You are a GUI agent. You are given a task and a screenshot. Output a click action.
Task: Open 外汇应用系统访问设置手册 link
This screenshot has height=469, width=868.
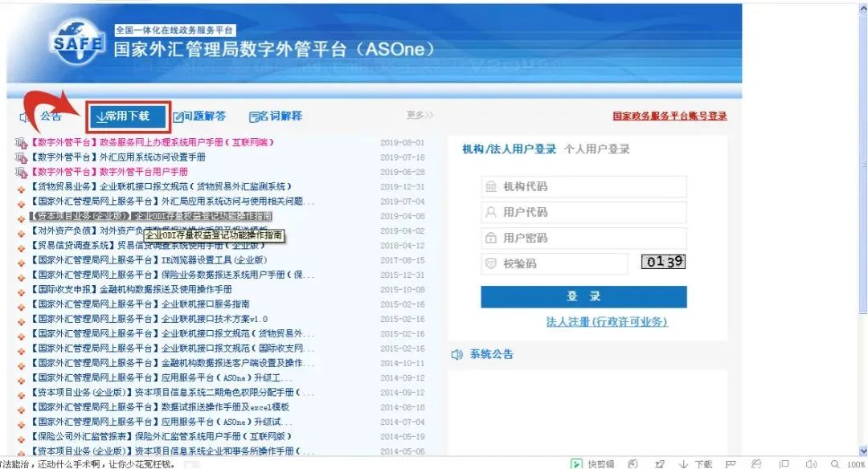point(152,157)
